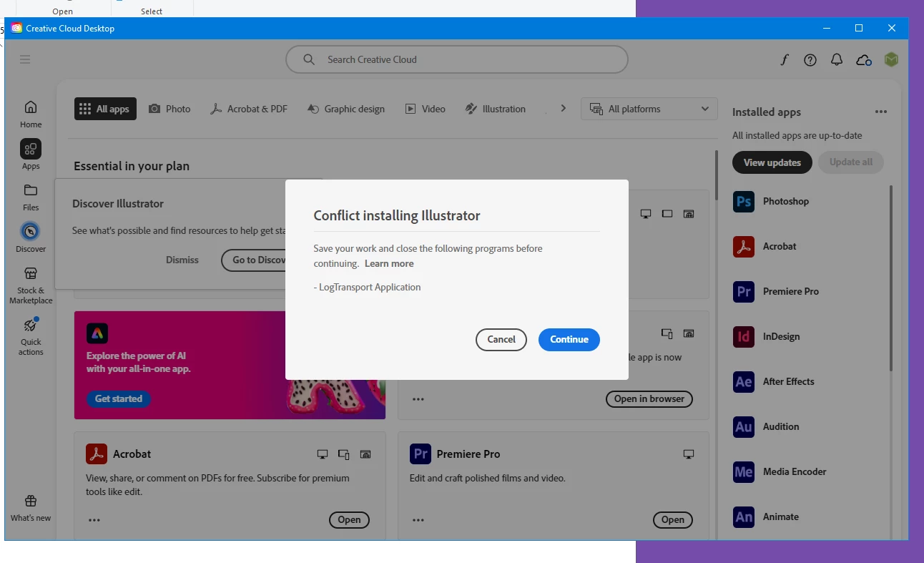924x563 pixels.
Task: Select Acrobat in Installed apps list
Action: click(x=765, y=247)
